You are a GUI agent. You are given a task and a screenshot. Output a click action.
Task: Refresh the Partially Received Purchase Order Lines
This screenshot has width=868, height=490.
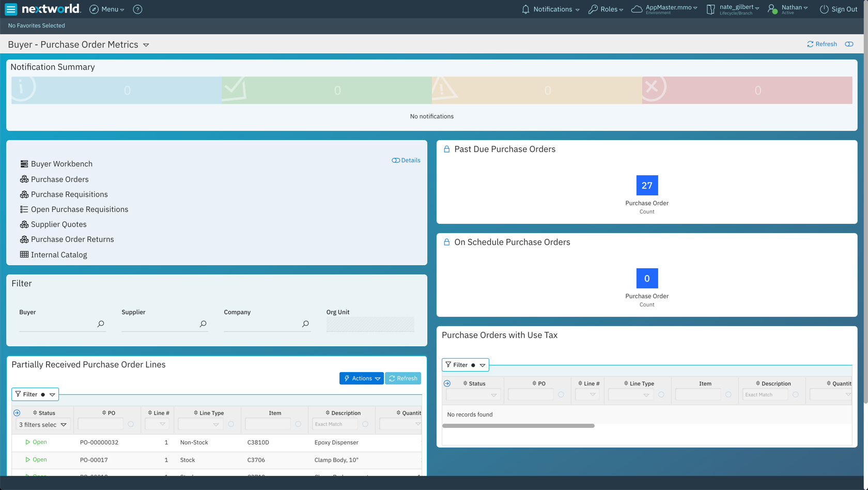(403, 378)
